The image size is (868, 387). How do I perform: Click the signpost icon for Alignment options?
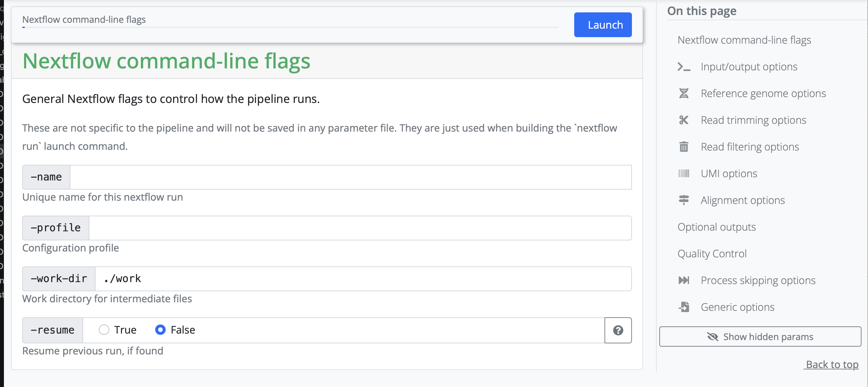[x=684, y=200]
